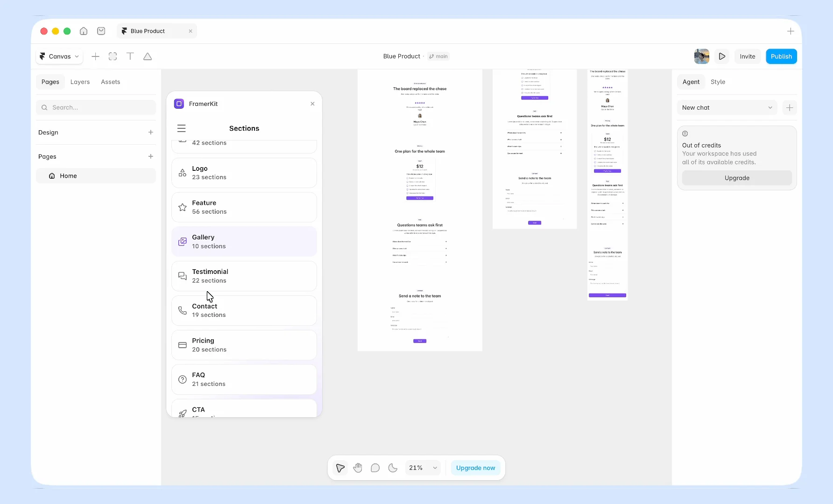The width and height of the screenshot is (833, 504).
Task: Add a new design with plus icon
Action: pyautogui.click(x=151, y=133)
